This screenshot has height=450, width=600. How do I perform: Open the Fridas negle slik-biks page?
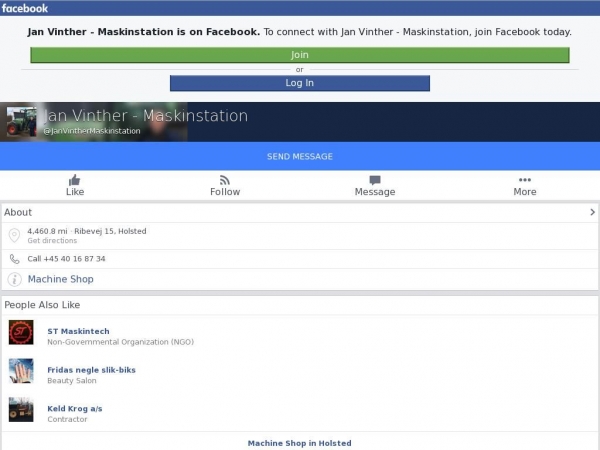(91, 370)
